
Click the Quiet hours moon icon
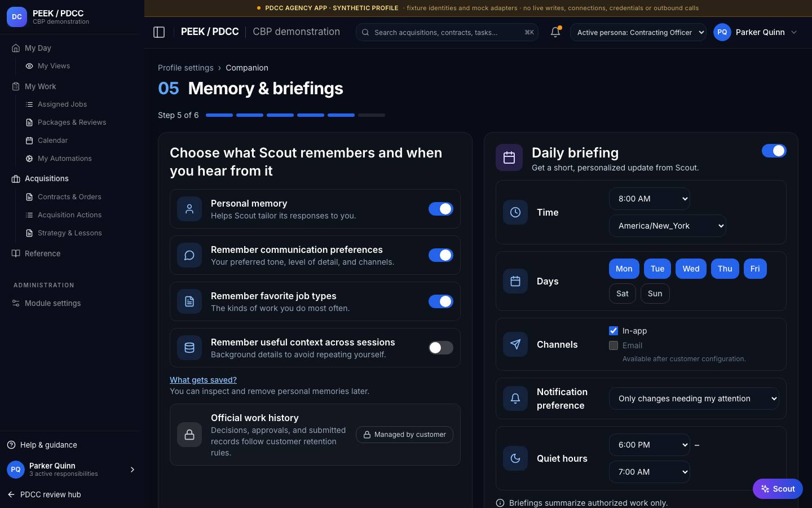coord(515,458)
